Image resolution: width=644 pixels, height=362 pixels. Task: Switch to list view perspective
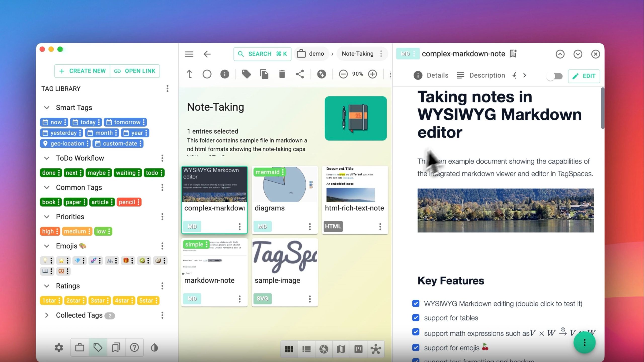(306, 349)
